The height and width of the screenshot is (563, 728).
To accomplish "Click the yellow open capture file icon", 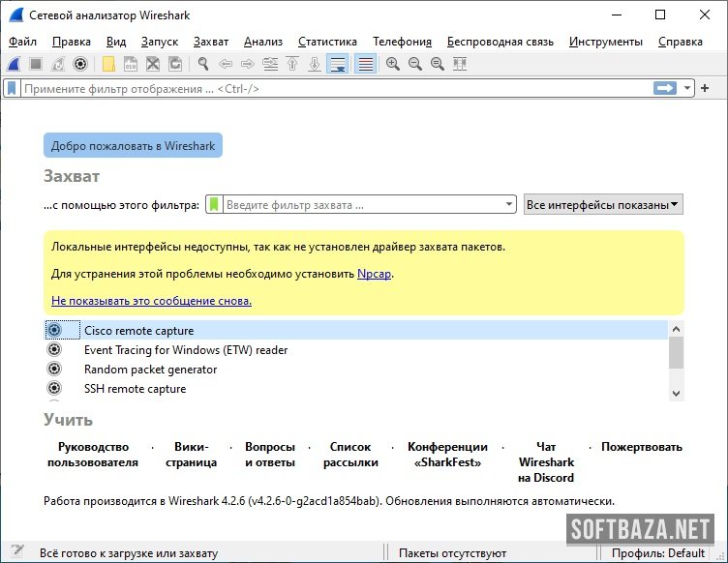I will (108, 64).
